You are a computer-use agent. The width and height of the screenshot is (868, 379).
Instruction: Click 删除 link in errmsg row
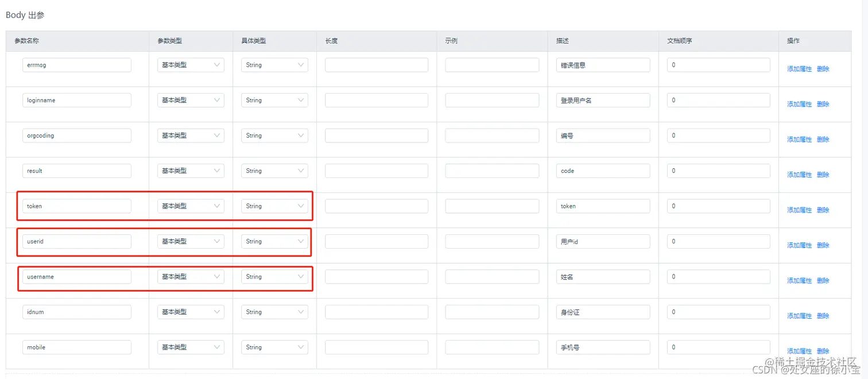click(x=823, y=69)
